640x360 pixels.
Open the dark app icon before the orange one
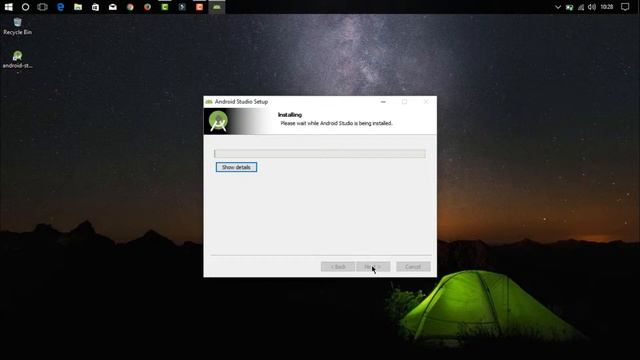click(x=182, y=7)
